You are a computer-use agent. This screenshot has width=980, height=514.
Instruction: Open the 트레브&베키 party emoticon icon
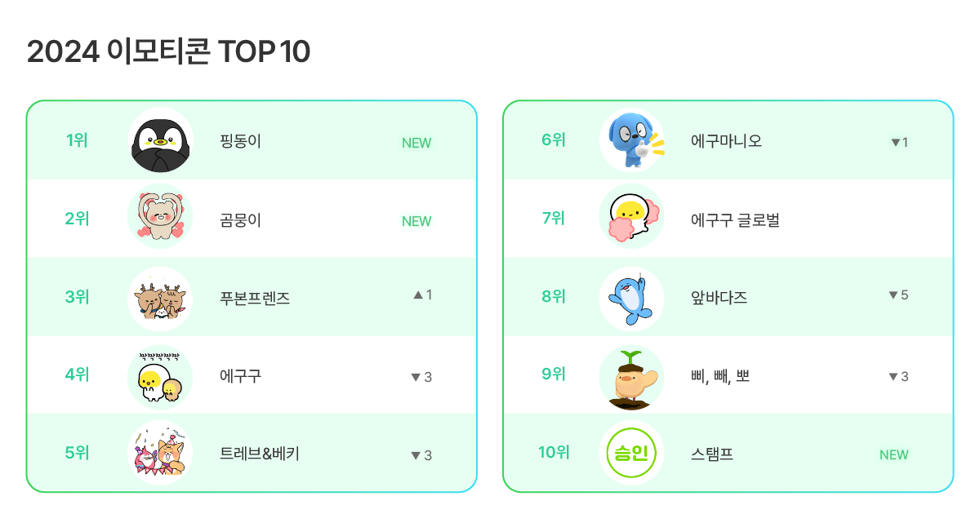click(160, 454)
